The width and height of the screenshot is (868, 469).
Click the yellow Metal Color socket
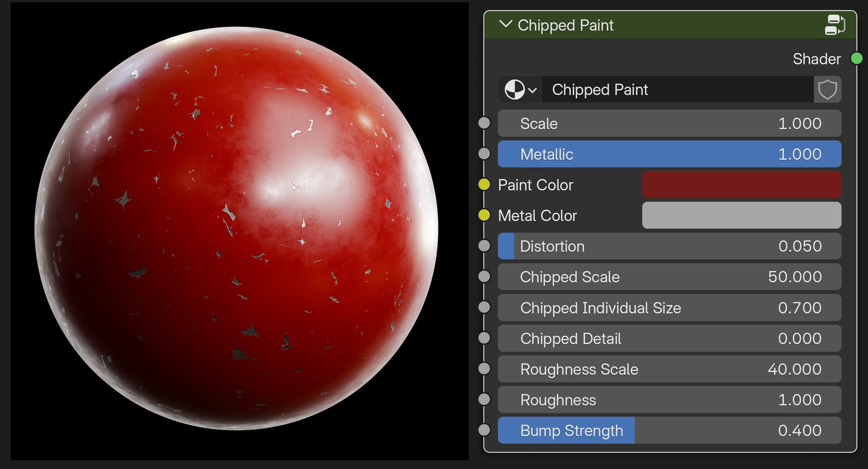click(x=484, y=215)
